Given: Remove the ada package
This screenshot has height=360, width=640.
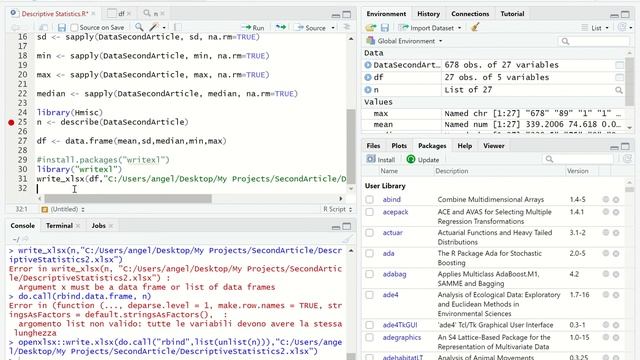Looking at the screenshot, I should [616, 253].
